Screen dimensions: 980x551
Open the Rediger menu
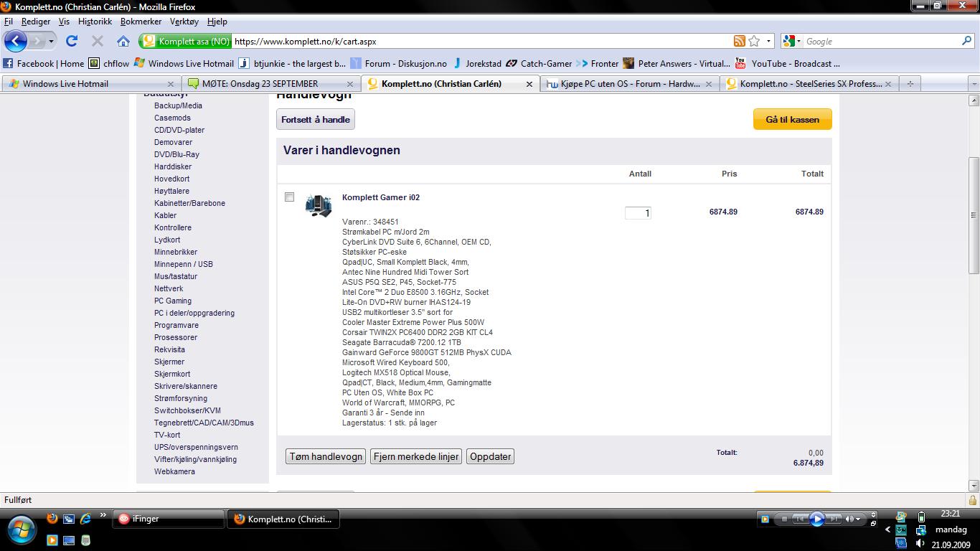click(35, 22)
